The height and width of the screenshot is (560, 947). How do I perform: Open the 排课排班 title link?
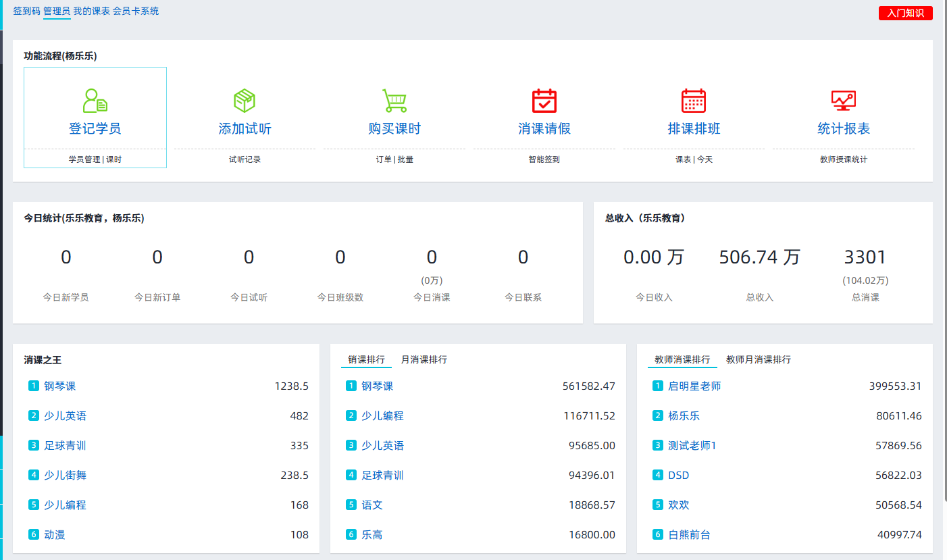tap(694, 128)
